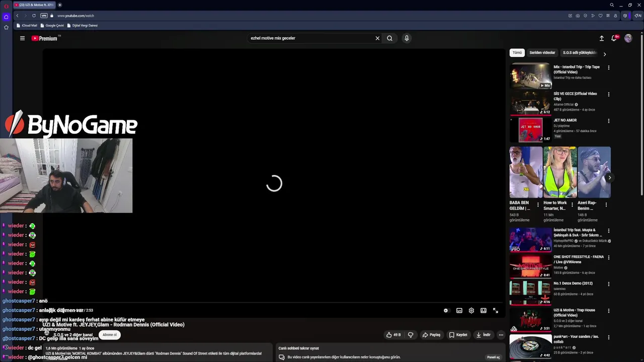Open options for Trap House video
644x362 pixels.
608,311
